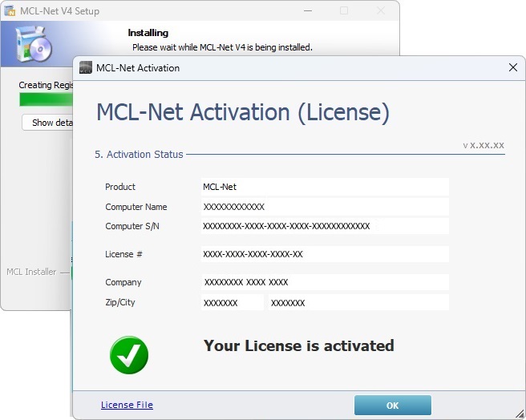This screenshot has height=420, width=526.
Task: Click the resize grip in Activation dialog corner
Action: [520, 414]
